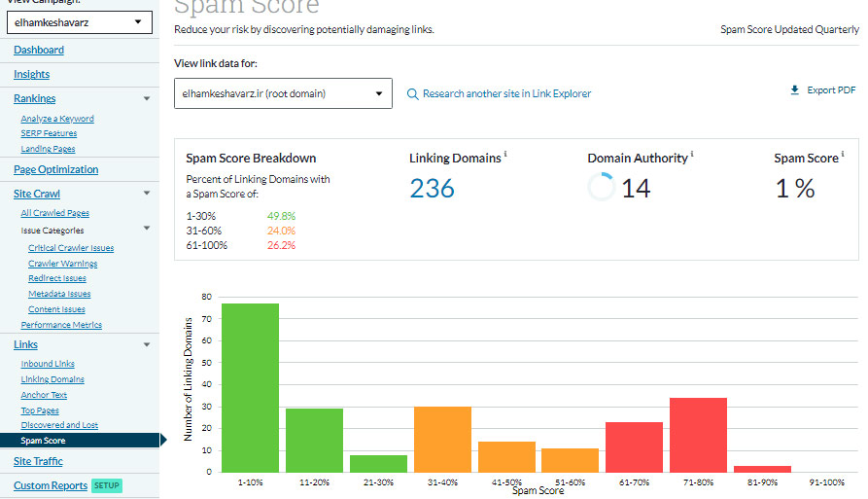Viewport: 868px width, 499px height.
Task: Open the root domain link data dropdown
Action: 283,93
